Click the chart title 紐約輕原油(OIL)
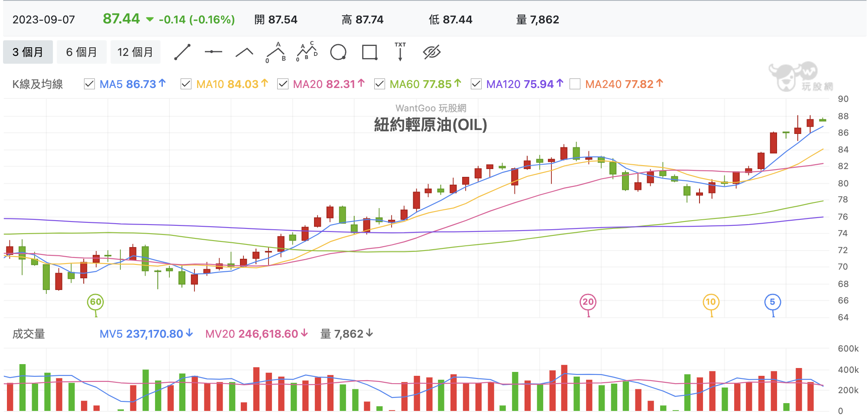Viewport: 868px width, 417px height. coord(431,125)
